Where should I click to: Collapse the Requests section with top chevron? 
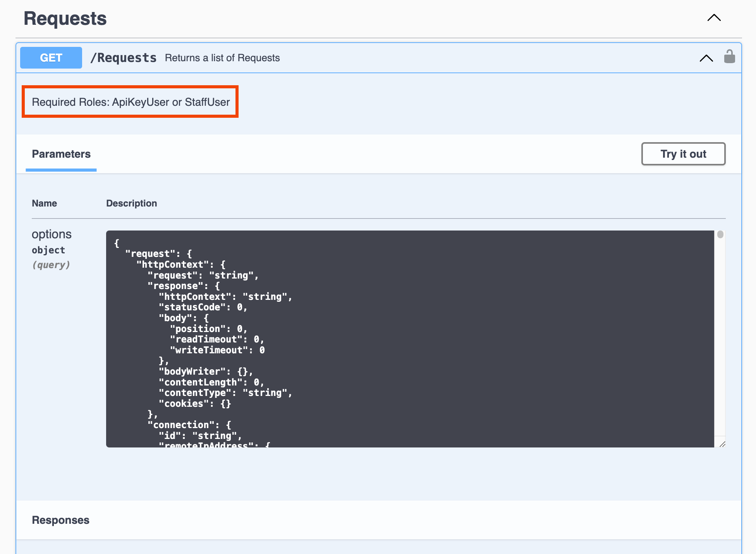coord(714,18)
